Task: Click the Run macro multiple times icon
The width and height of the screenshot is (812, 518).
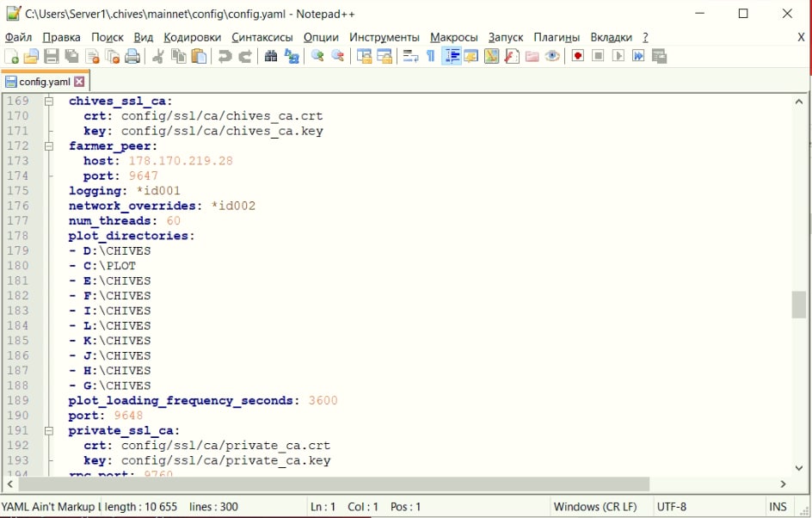Action: pos(639,57)
